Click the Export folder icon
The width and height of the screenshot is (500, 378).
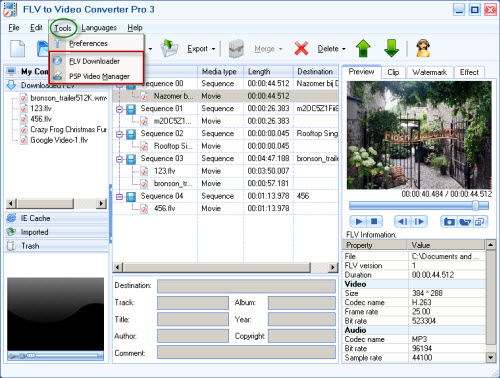pos(170,49)
